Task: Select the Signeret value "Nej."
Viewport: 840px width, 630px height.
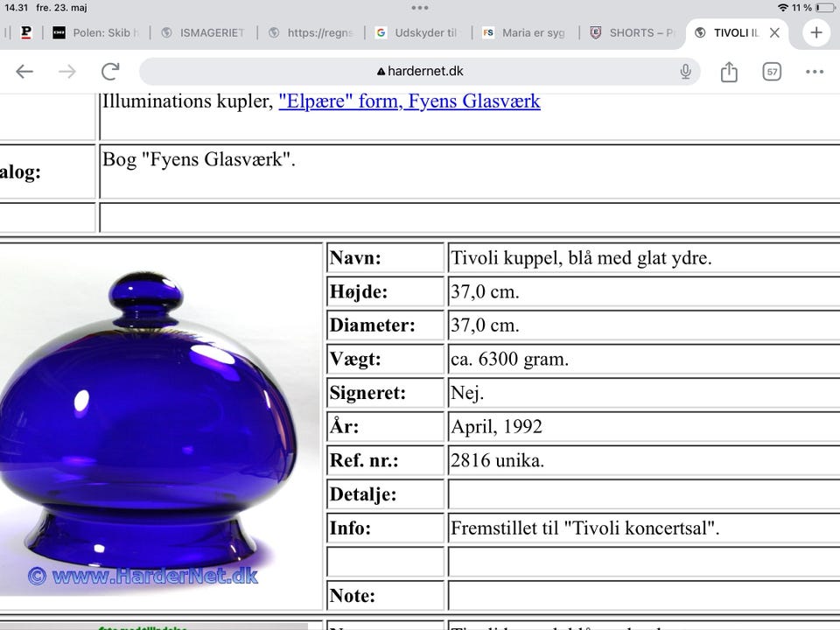Action: 467,393
